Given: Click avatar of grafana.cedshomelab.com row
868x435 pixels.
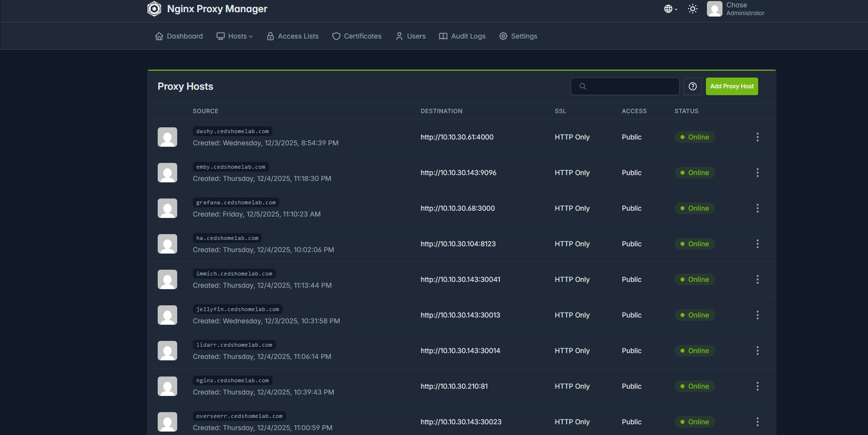Looking at the screenshot, I should [167, 208].
